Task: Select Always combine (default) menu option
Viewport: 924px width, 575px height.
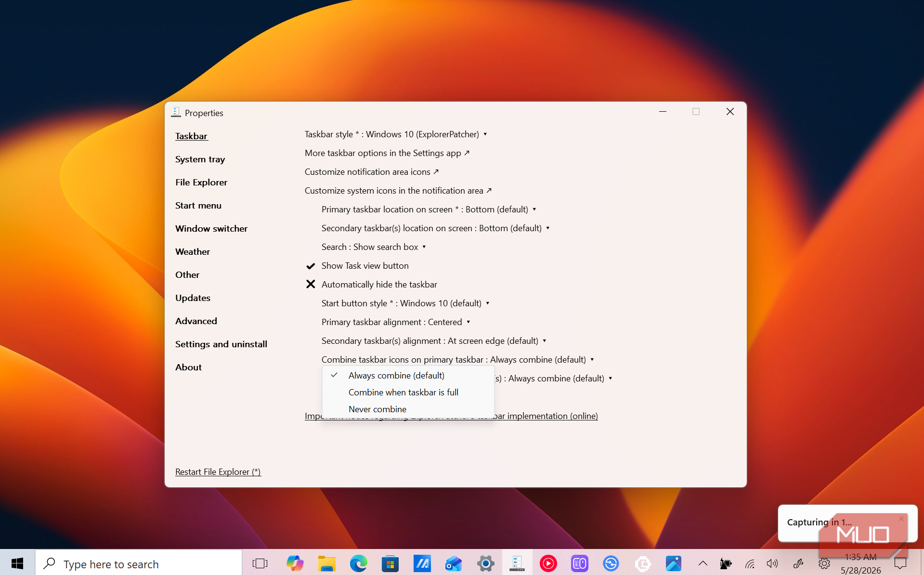Action: tap(408, 376)
